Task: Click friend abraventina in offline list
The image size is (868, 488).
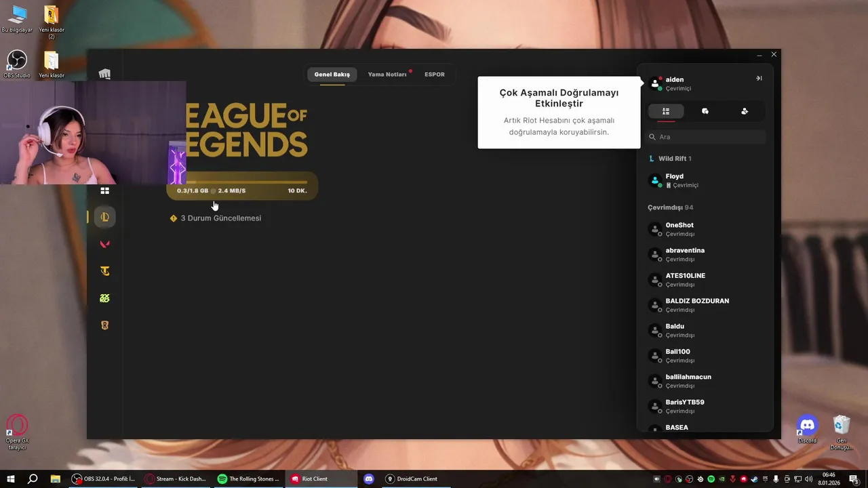Action: 705,254
